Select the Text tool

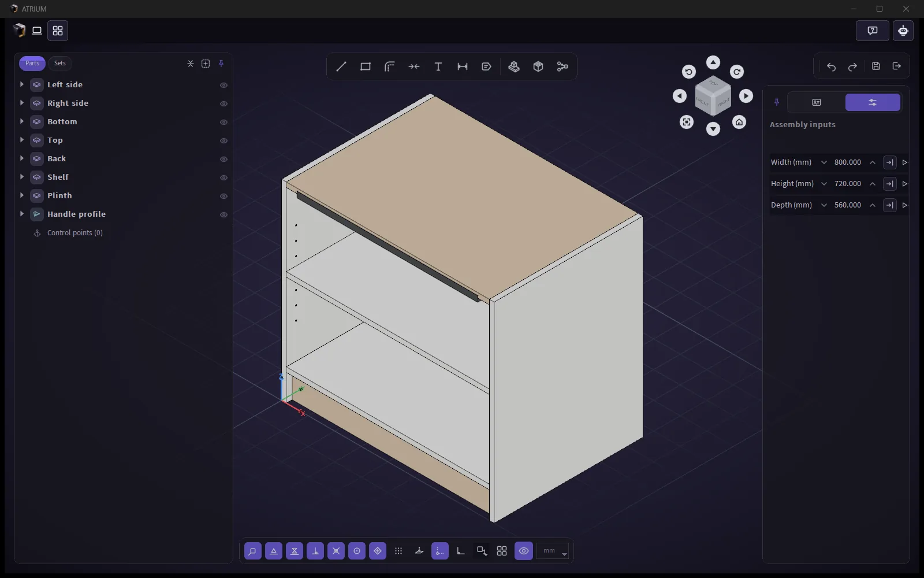[x=438, y=66]
